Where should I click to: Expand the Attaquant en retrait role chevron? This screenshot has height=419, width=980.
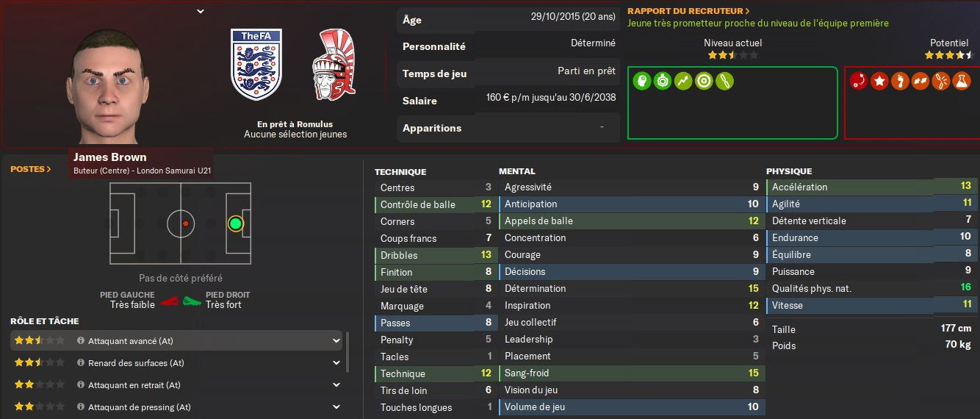pyautogui.click(x=336, y=385)
